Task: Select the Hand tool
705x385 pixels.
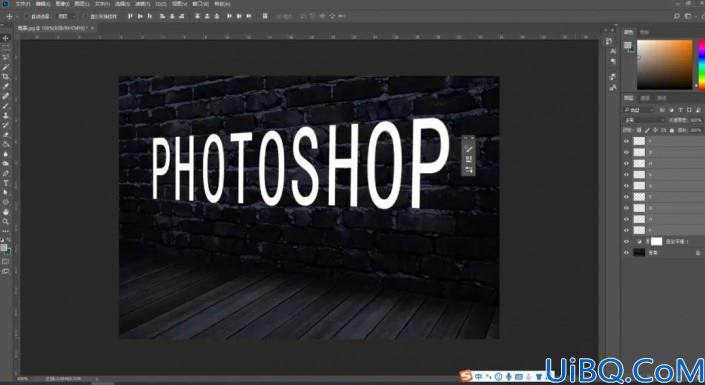Action: 6,212
